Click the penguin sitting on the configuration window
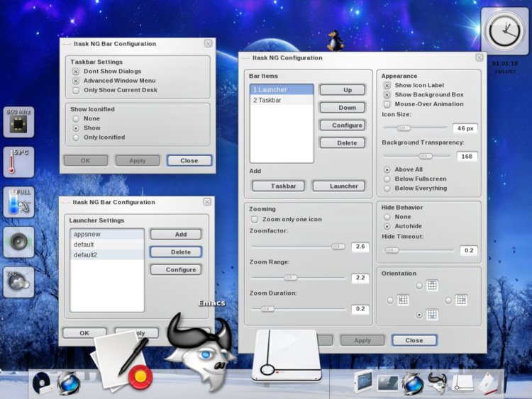The height and width of the screenshot is (399, 532). [x=336, y=40]
